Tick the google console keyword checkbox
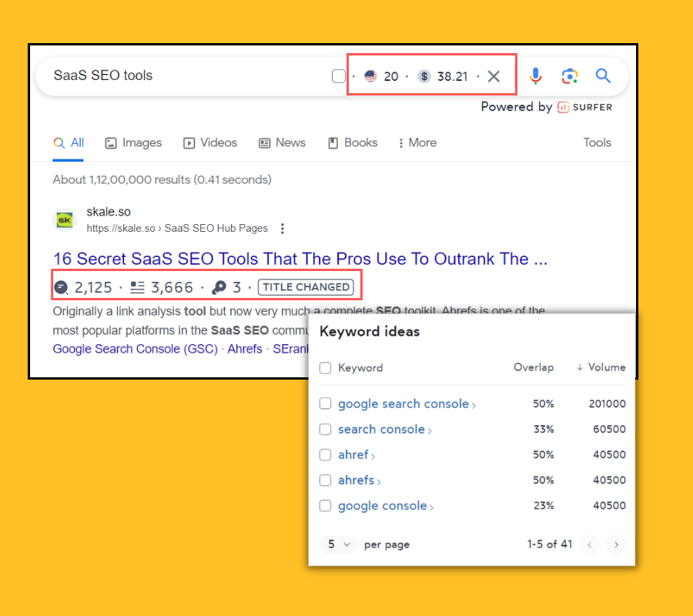Viewport: 693px width, 616px height. tap(325, 506)
